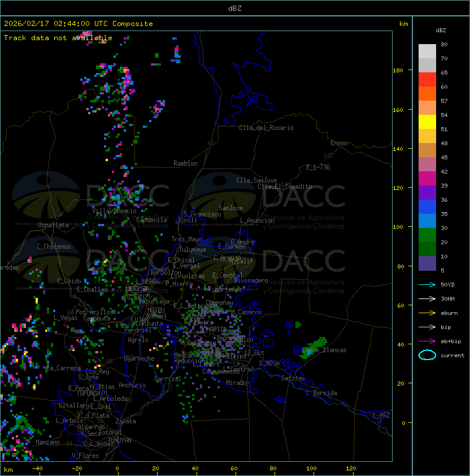Image resolution: width=470 pixels, height=476 pixels.
Task: Click the 'Ramblon' map label
Action: coord(185,163)
